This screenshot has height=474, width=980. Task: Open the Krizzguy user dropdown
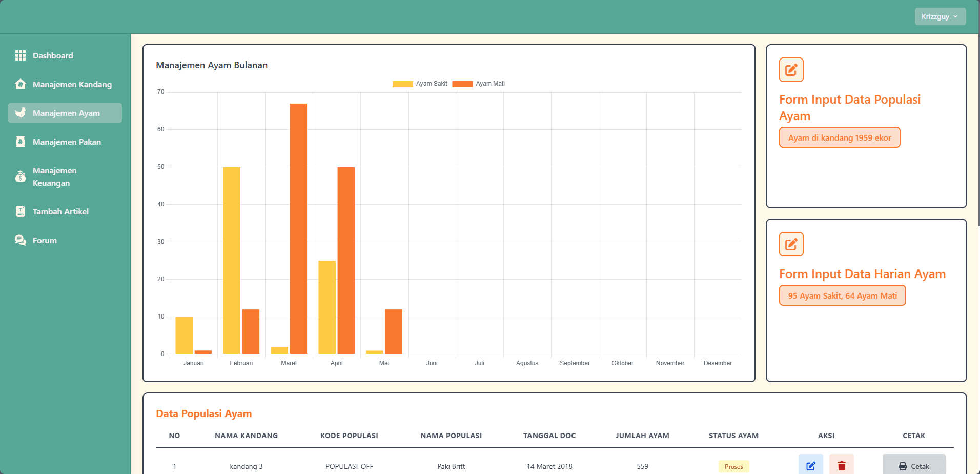(940, 16)
